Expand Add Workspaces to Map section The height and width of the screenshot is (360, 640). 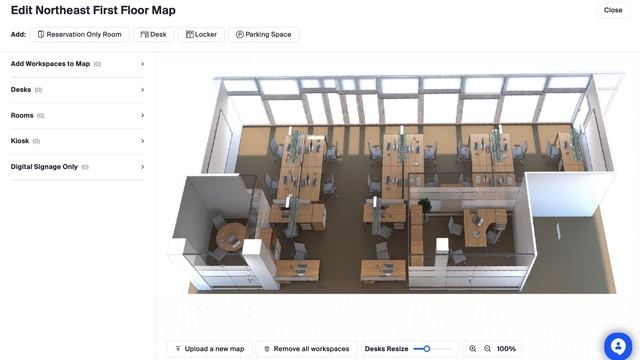click(x=77, y=64)
